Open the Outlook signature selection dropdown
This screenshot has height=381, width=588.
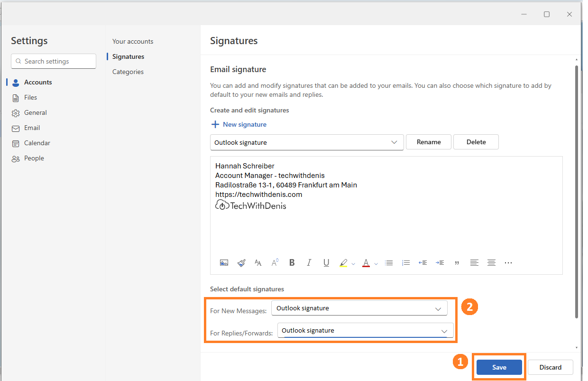(x=307, y=142)
